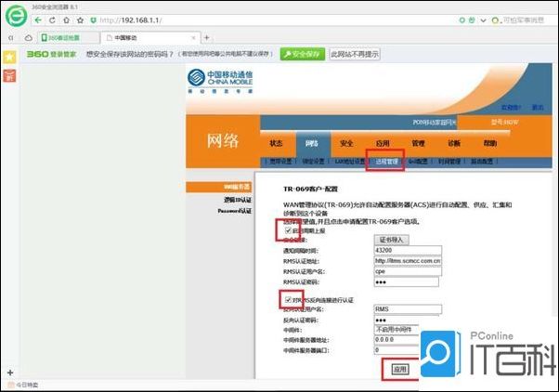Click the search box at top right
The height and width of the screenshot is (392, 559).
pos(524,20)
